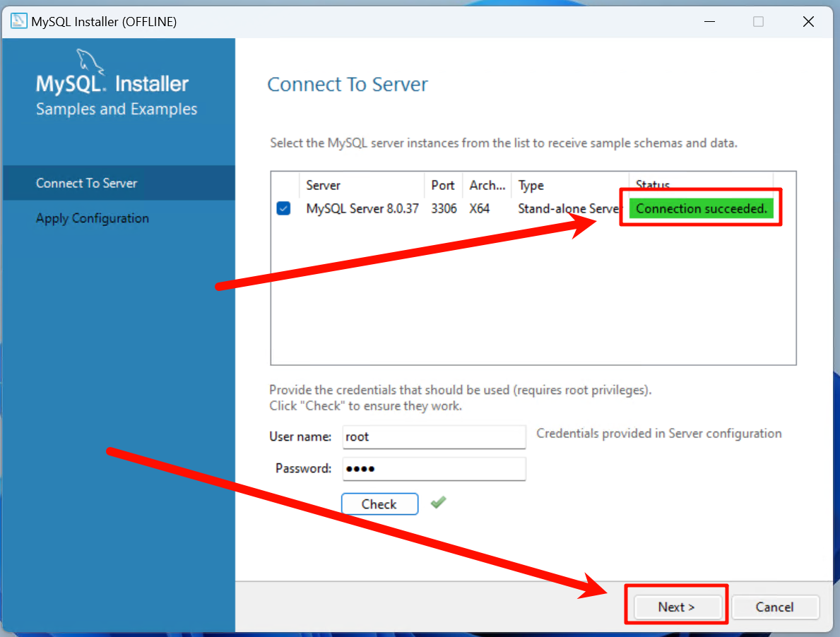Sort by the Server column header

[x=362, y=185]
